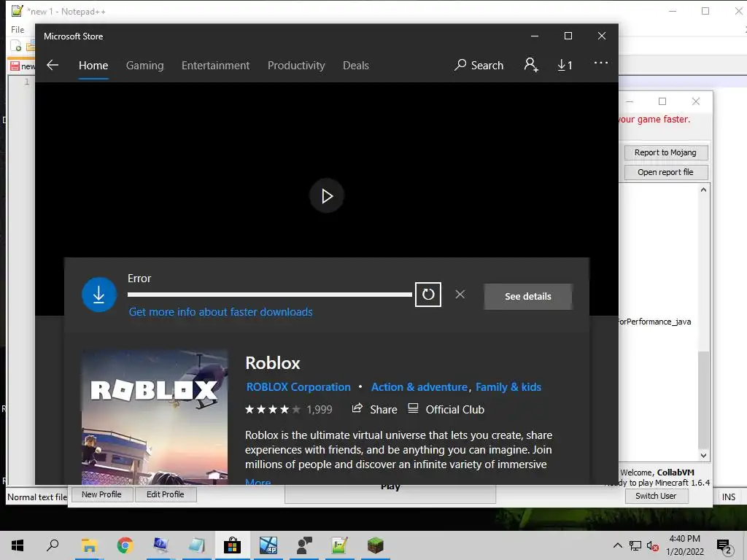Viewport: 747px width, 560px height.
Task: Open the Home tab in Microsoft Store
Action: (x=93, y=65)
